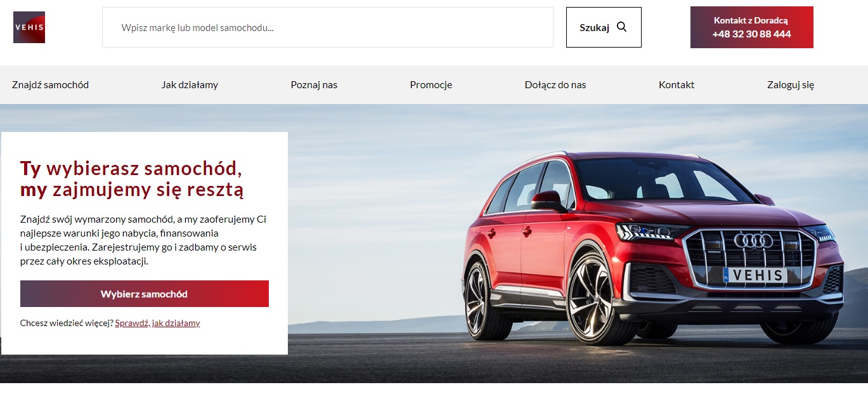Select Dołącz do nas in navigation
868x399 pixels.
click(555, 84)
